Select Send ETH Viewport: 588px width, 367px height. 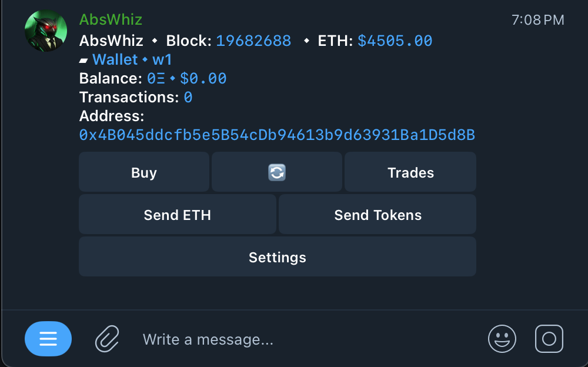[x=177, y=215]
